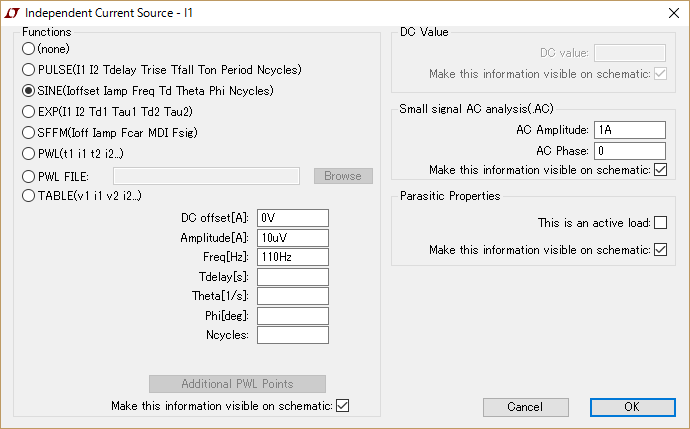The width and height of the screenshot is (690, 429).
Task: Choose the EXP function option
Action: (28, 111)
